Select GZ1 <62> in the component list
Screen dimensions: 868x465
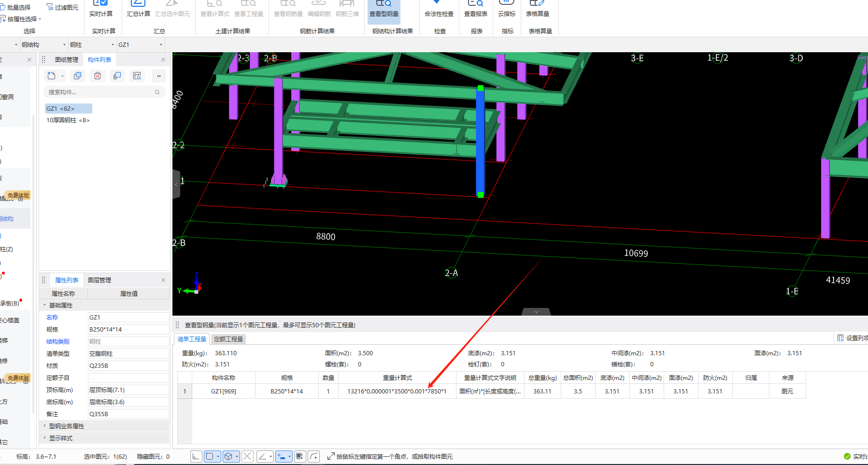(x=68, y=108)
